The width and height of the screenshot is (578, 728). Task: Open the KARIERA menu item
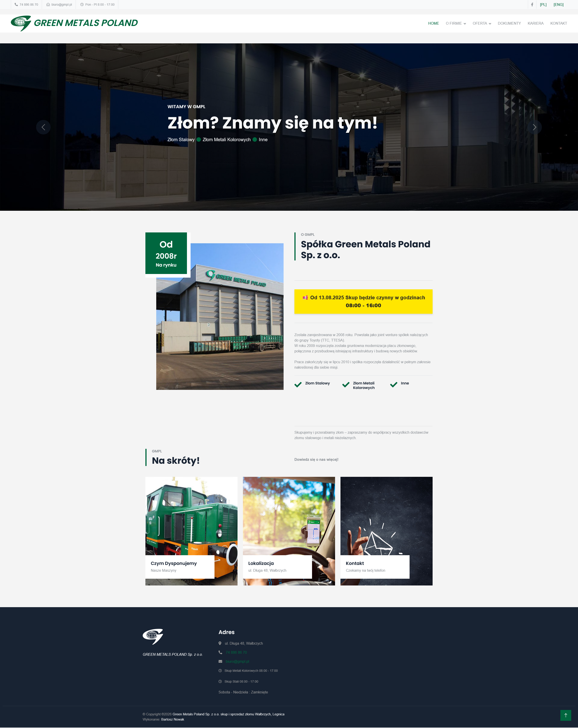(536, 24)
